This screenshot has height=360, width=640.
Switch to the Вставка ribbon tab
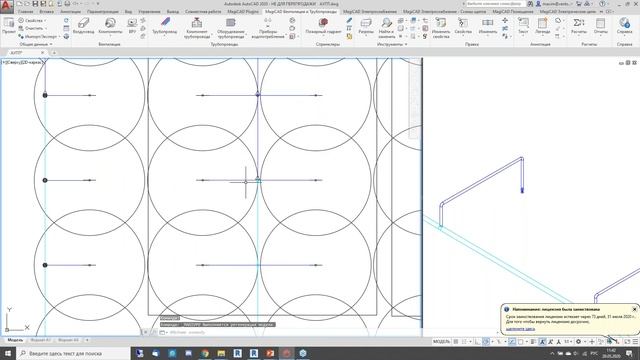pyautogui.click(x=47, y=12)
